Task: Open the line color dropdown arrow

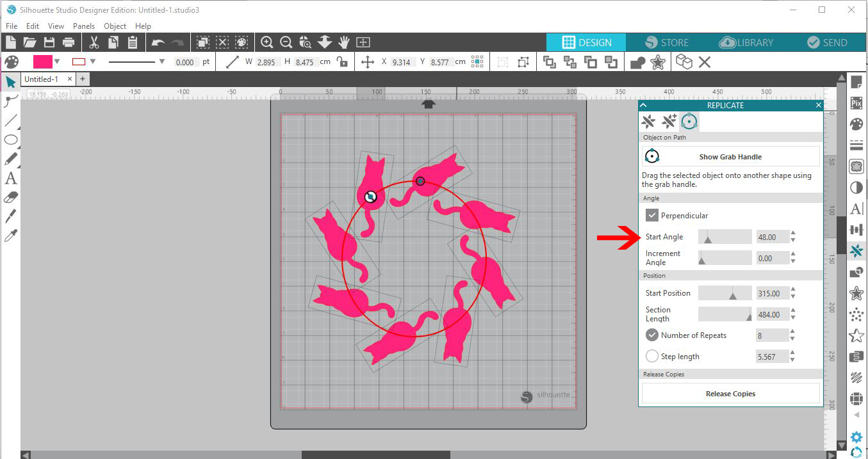Action: pos(93,62)
